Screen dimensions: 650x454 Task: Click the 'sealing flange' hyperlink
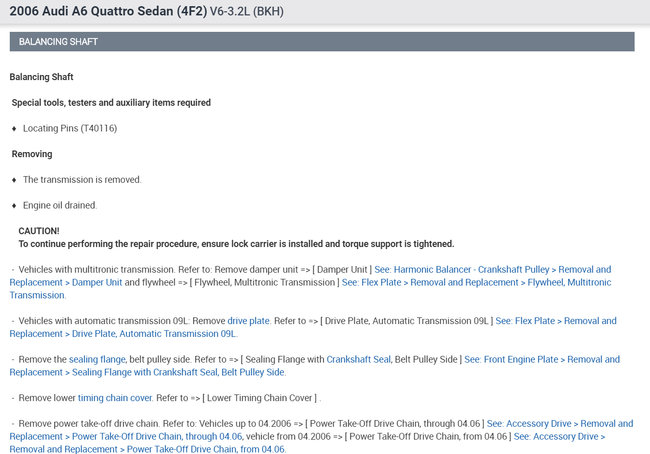point(96,359)
